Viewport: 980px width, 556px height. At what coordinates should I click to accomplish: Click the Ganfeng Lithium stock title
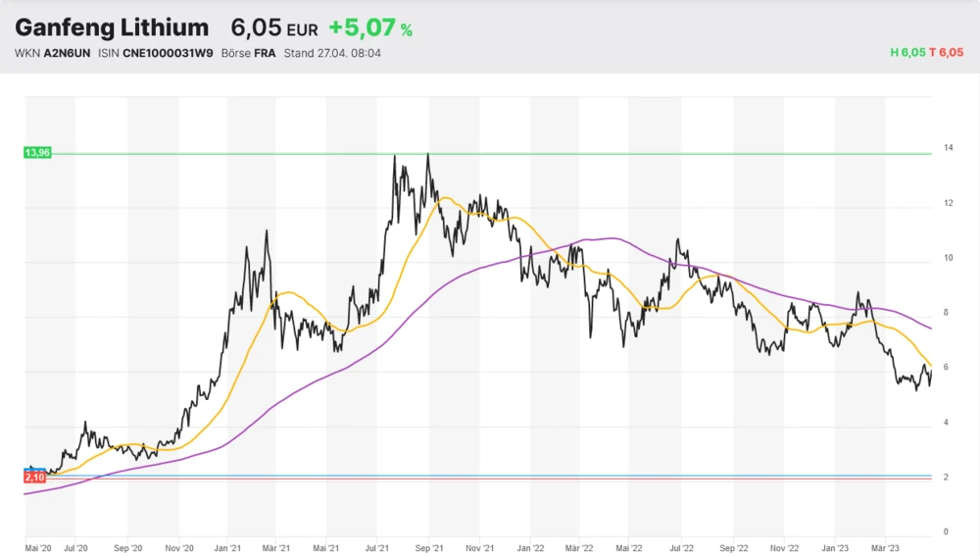tap(112, 27)
